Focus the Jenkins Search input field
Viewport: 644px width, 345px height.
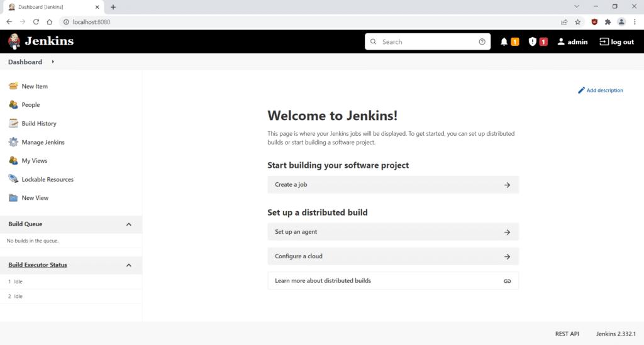point(428,42)
